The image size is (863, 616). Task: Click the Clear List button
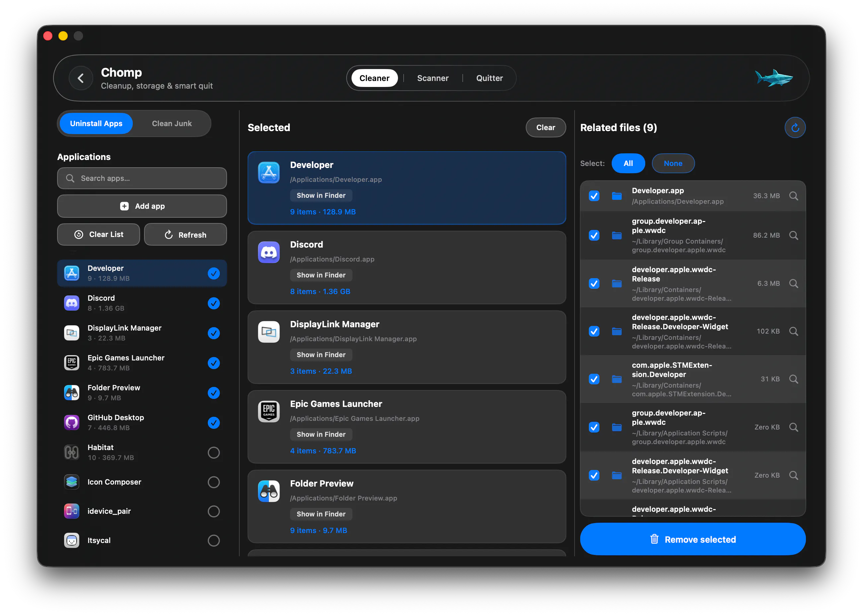click(x=98, y=234)
